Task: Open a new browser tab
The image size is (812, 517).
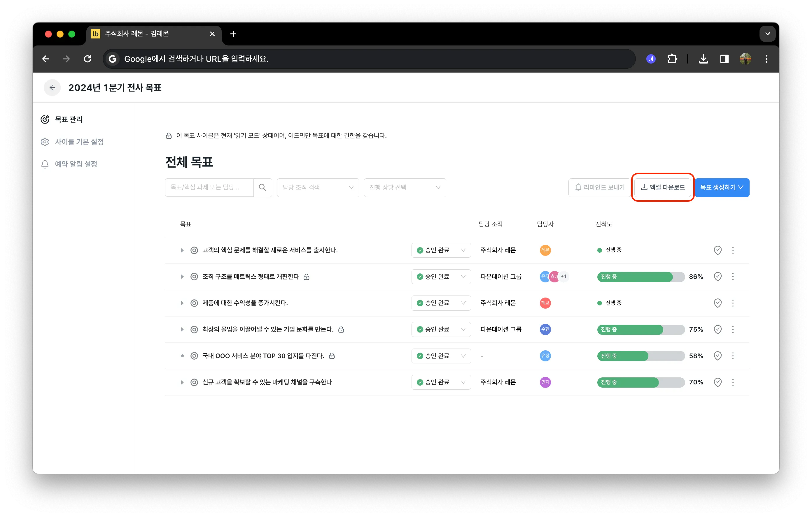Action: (x=233, y=34)
